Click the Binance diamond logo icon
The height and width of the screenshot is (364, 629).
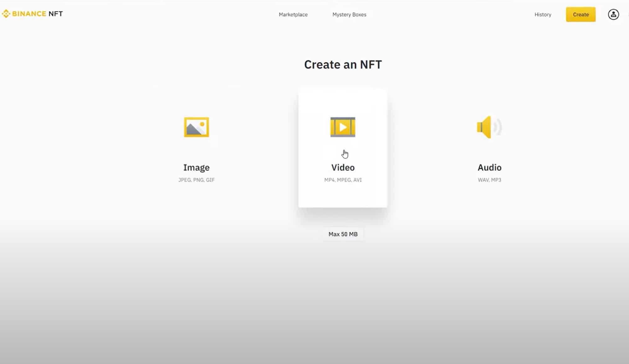tap(6, 13)
